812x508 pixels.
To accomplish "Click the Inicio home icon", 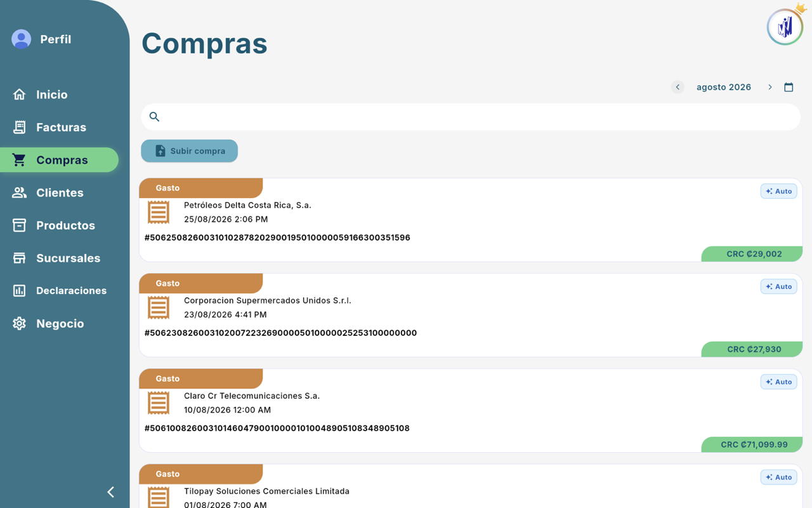I will 20,95.
